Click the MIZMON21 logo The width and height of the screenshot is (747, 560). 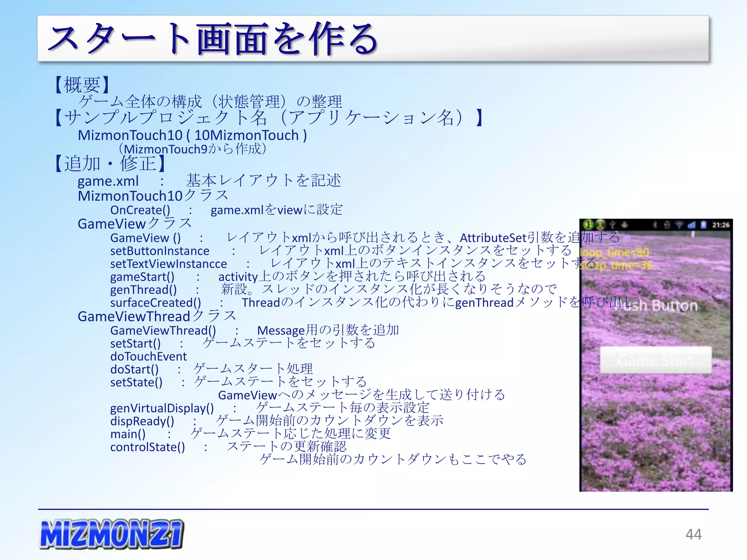coord(111,534)
